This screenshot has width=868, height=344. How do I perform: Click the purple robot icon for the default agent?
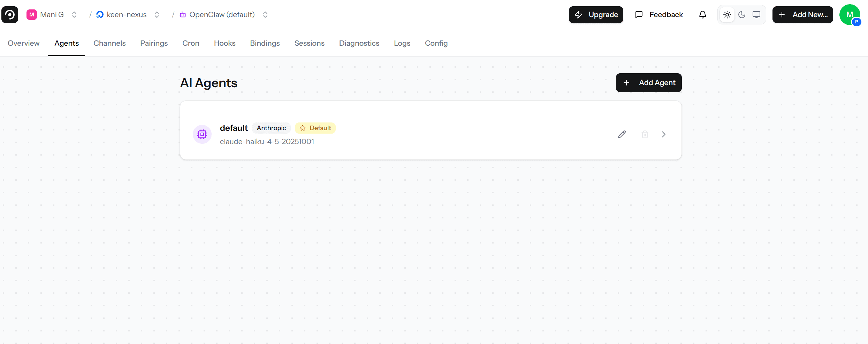click(202, 134)
